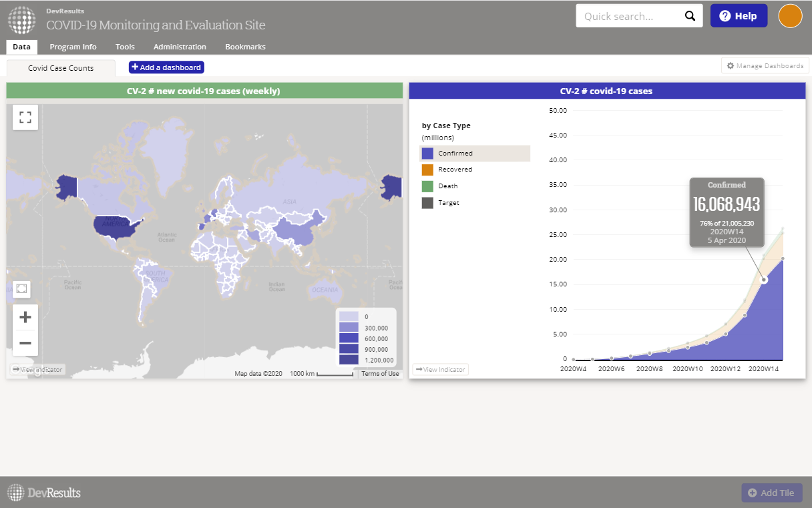This screenshot has width=812, height=508.
Task: Toggle fullscreen mode on the map
Action: (x=25, y=117)
